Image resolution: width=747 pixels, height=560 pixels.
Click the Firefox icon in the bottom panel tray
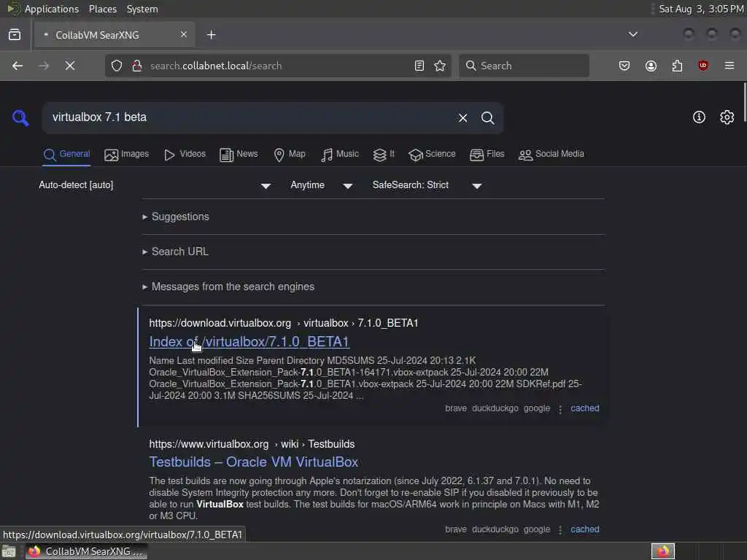click(663, 551)
